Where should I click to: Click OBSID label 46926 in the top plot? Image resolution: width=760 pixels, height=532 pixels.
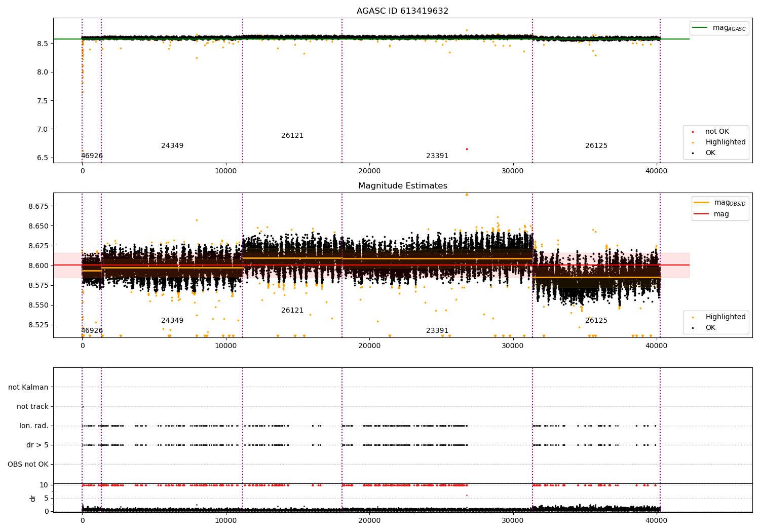(x=92, y=156)
